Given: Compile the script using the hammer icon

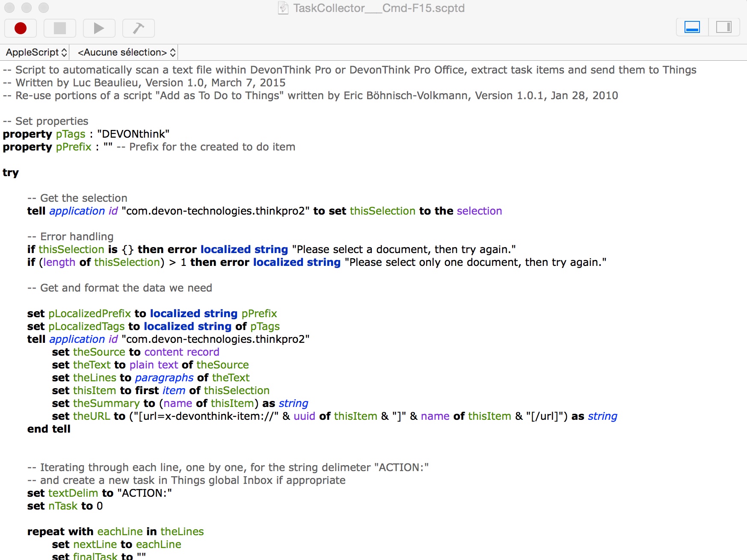Looking at the screenshot, I should (x=138, y=28).
